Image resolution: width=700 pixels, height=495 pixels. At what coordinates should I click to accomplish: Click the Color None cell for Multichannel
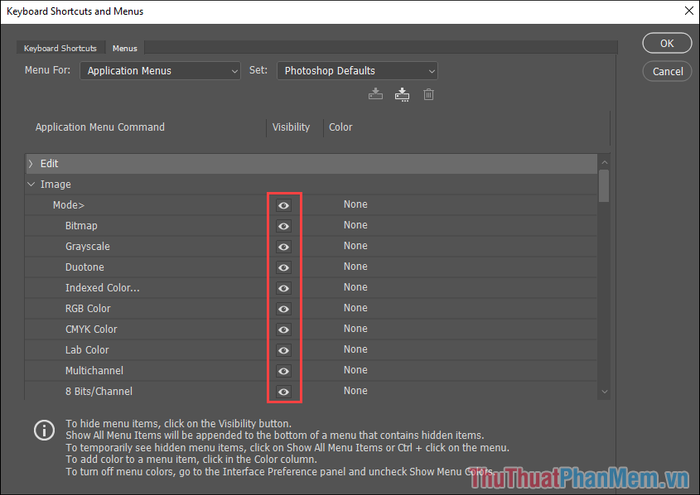coord(355,370)
